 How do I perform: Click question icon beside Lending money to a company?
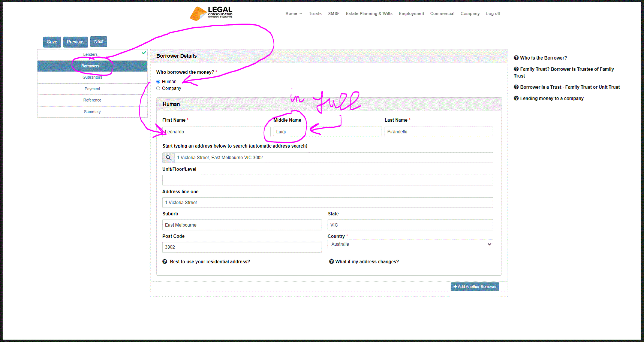(x=516, y=98)
